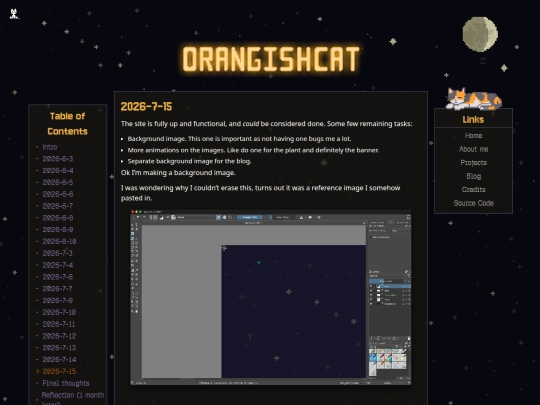
Task: Select the 2026-7-6 contents link
Action: pyautogui.click(x=58, y=277)
